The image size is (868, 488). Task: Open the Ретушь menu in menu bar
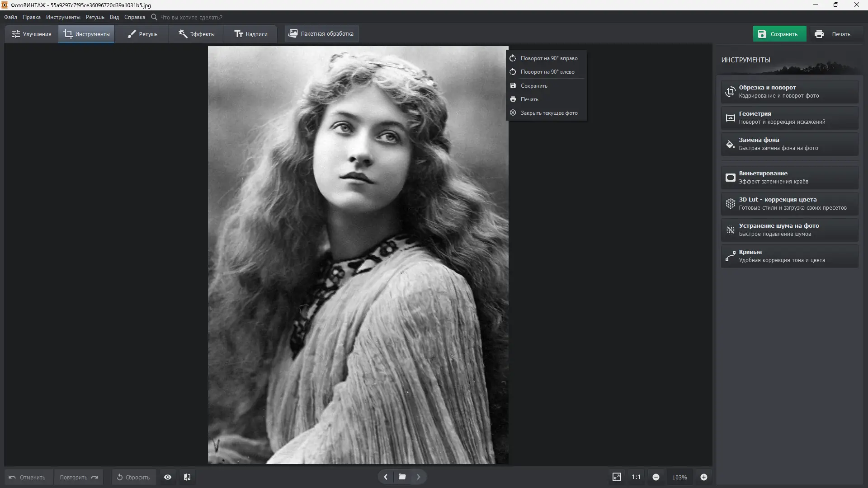(x=95, y=17)
